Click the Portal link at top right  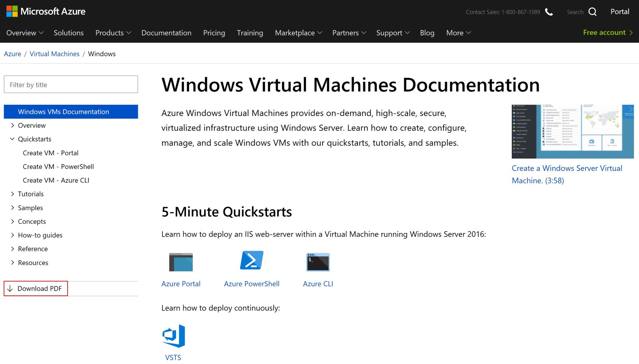click(x=620, y=12)
